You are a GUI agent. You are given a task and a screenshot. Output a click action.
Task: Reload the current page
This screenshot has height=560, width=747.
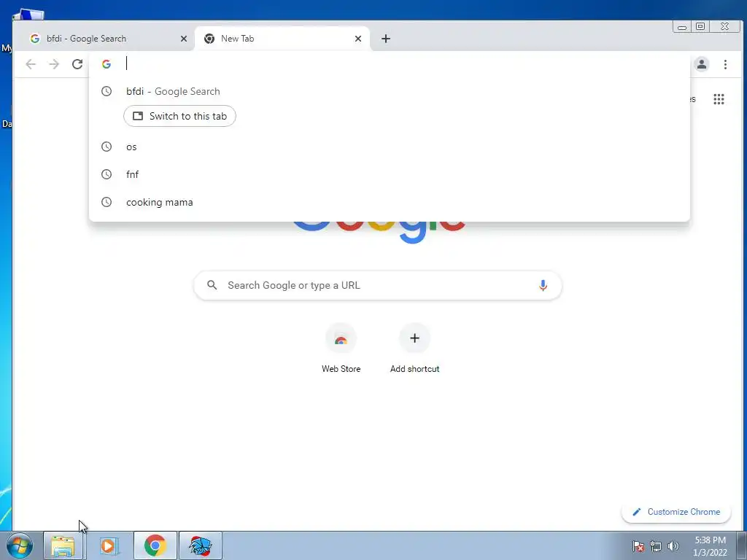pyautogui.click(x=77, y=64)
